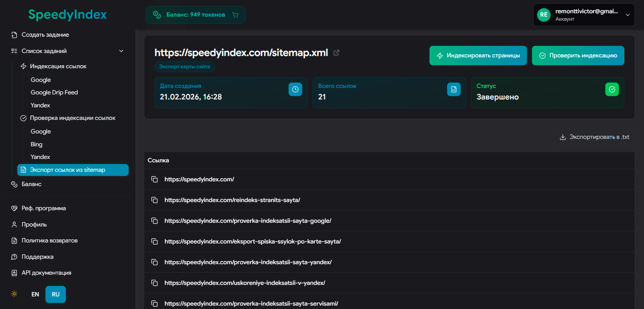Click the green checkmark icon on the status card
Screen dimensions: 644x309
[x=612, y=89]
